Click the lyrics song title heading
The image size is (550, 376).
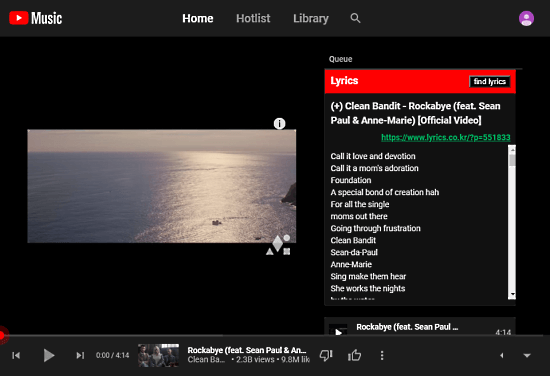(x=415, y=113)
